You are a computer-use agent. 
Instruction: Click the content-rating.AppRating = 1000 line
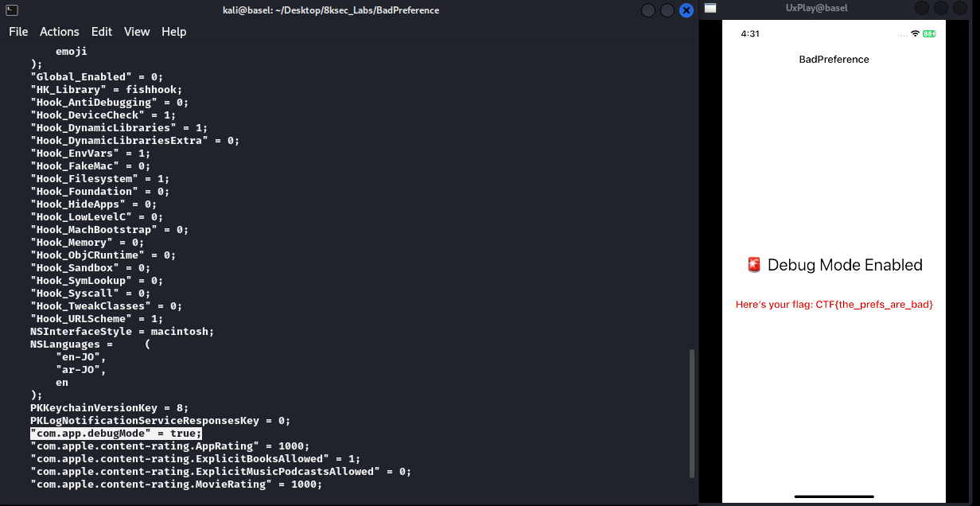pos(169,446)
